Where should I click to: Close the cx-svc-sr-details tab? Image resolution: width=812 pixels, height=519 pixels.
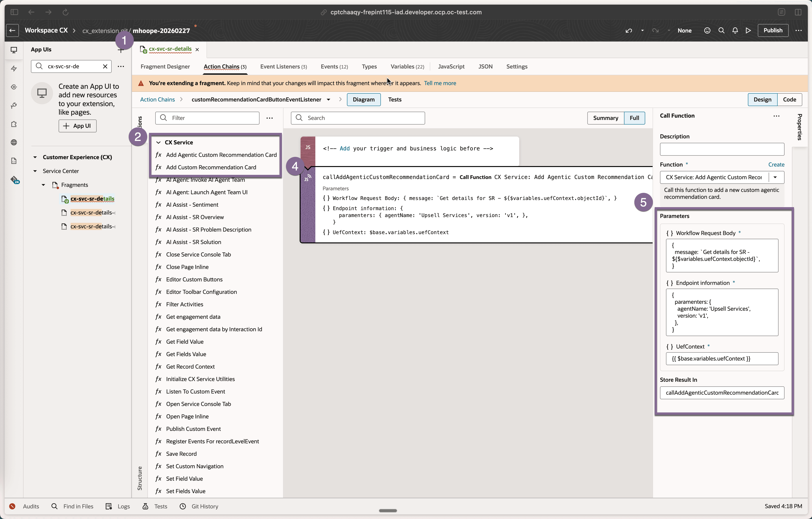(197, 50)
